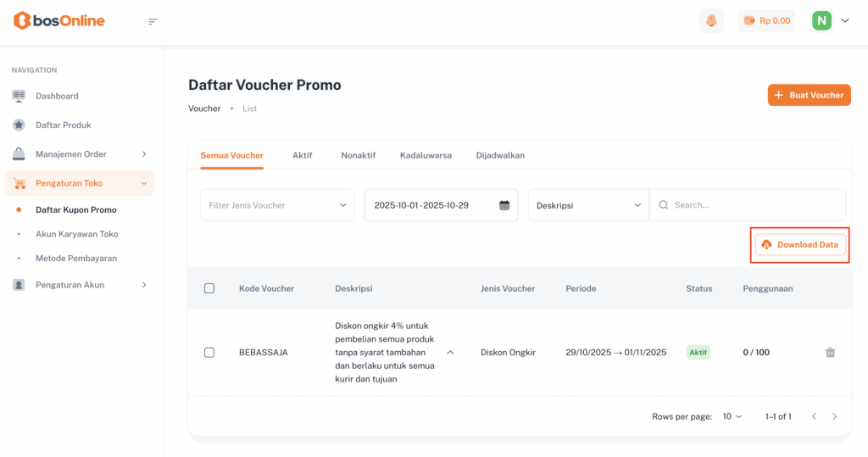868x457 pixels.
Task: Go to next page arrow
Action: tap(835, 416)
